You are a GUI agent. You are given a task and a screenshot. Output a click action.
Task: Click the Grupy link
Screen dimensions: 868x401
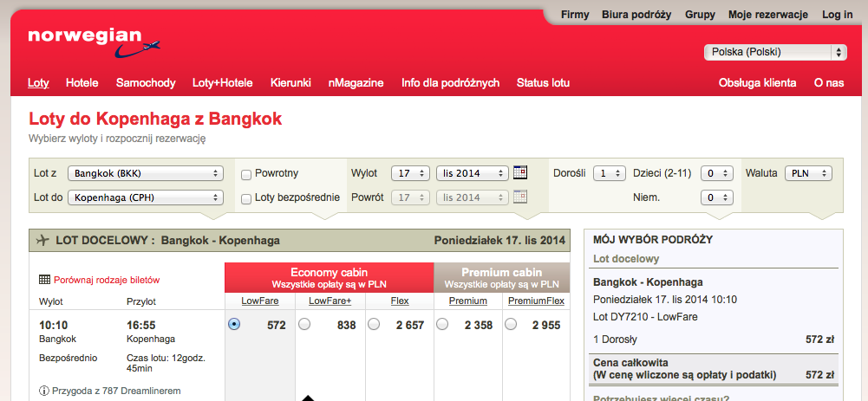tap(700, 15)
